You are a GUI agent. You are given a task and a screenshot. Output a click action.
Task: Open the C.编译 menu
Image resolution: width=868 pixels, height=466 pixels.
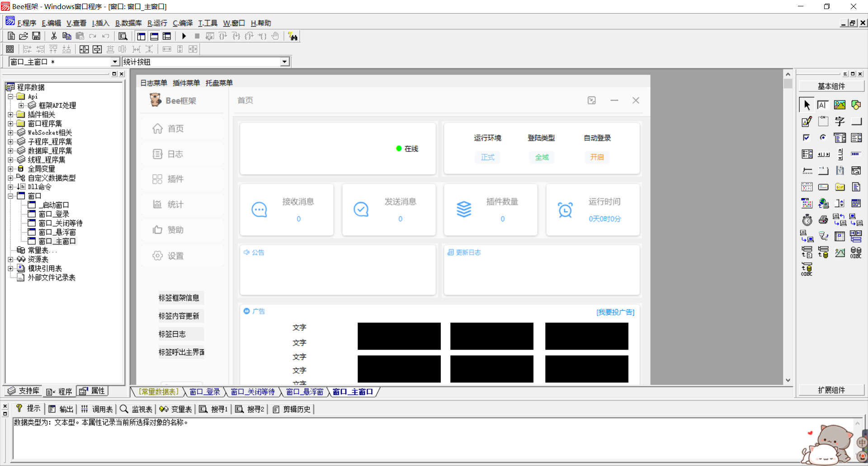183,23
